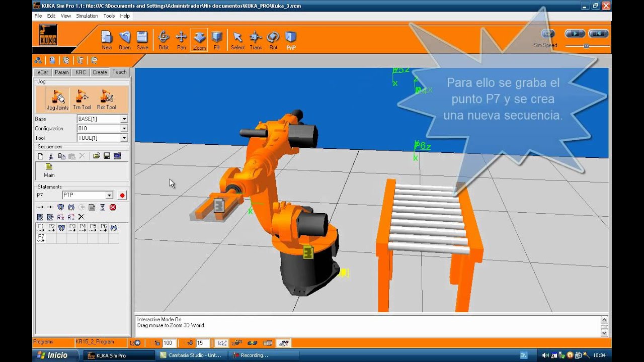The height and width of the screenshot is (362, 644).
Task: Open the Edit menu
Action: coord(51,16)
